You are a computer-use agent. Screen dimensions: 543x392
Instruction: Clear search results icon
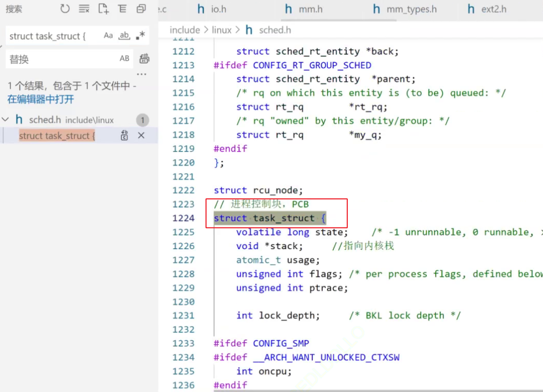pos(84,8)
